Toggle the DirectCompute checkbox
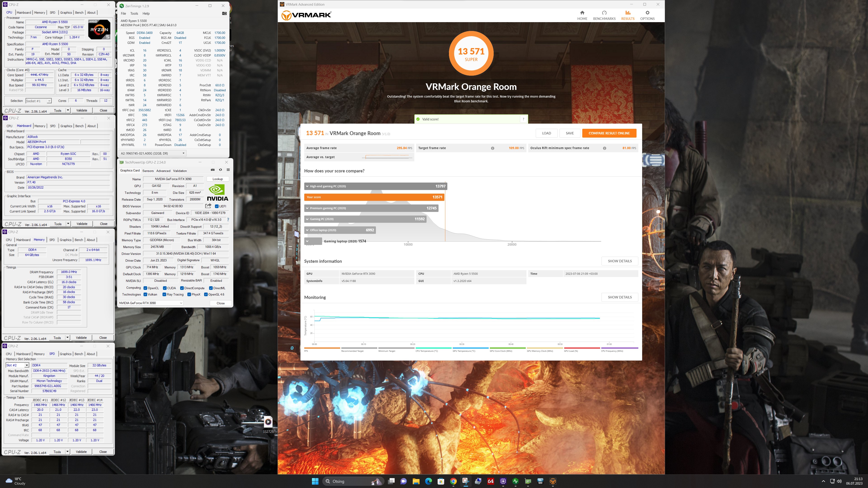Image resolution: width=868 pixels, height=488 pixels. [182, 288]
